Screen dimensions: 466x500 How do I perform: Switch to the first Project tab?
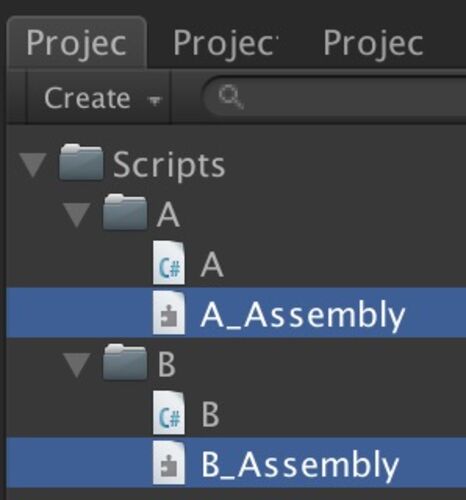[76, 43]
